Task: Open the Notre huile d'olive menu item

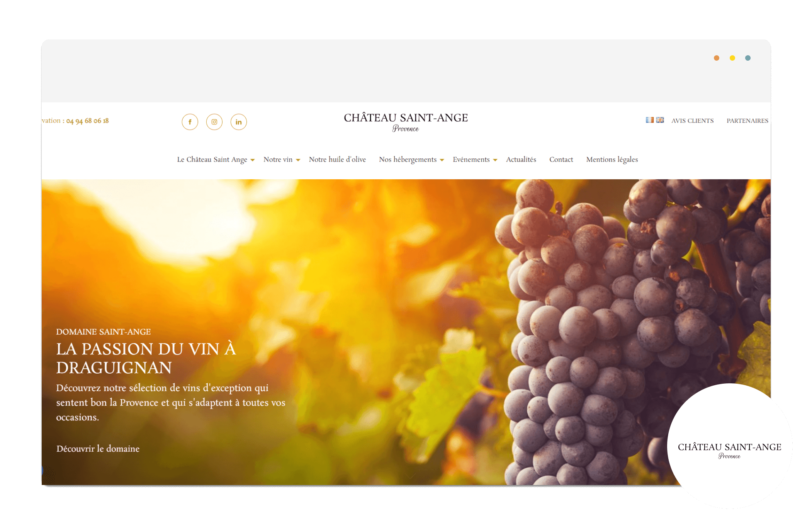Action: click(337, 160)
